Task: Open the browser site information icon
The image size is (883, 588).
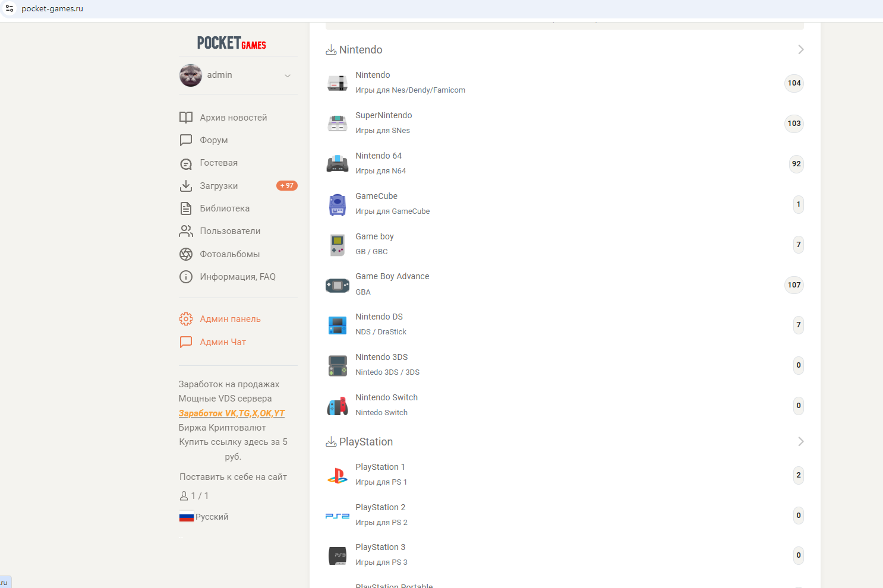Action: click(x=10, y=8)
